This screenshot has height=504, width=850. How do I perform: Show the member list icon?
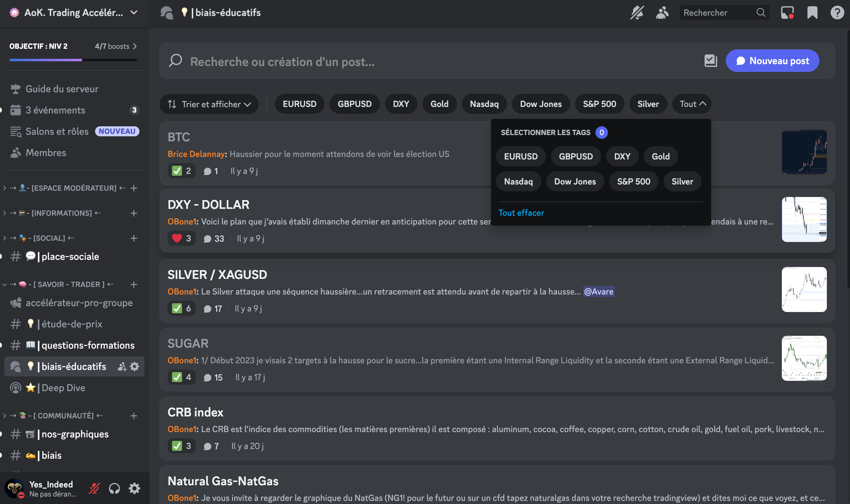coord(662,13)
